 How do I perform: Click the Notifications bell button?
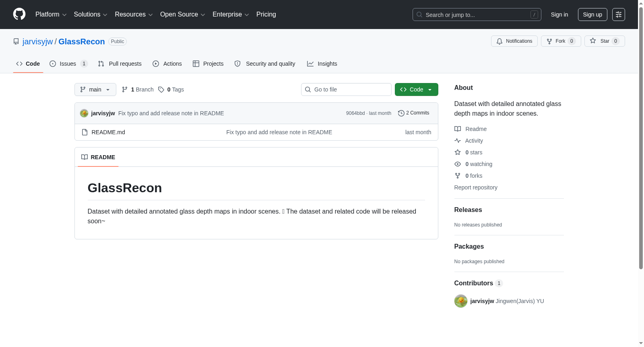click(514, 41)
